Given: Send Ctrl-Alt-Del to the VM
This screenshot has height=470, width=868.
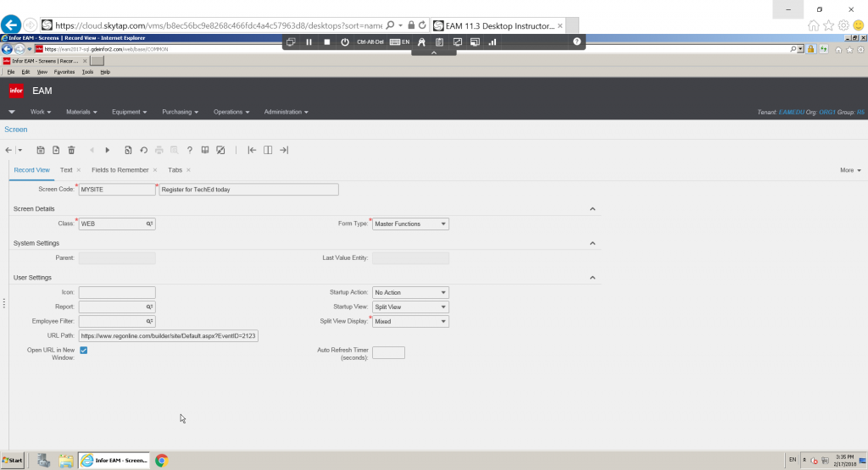Looking at the screenshot, I should [x=370, y=42].
